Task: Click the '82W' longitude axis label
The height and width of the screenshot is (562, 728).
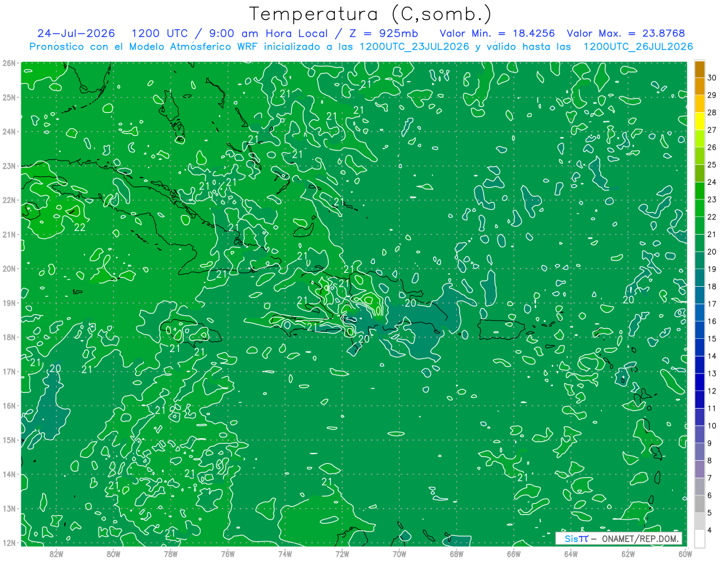Action: pos(56,553)
